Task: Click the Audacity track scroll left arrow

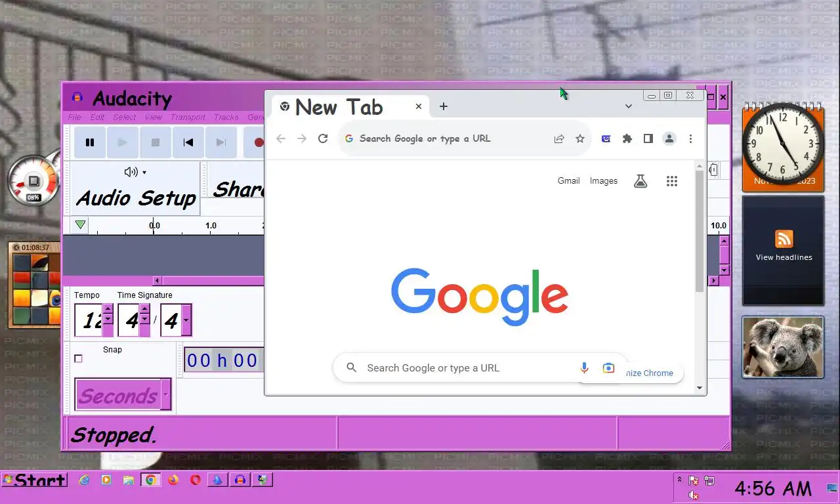Action: tap(156, 281)
